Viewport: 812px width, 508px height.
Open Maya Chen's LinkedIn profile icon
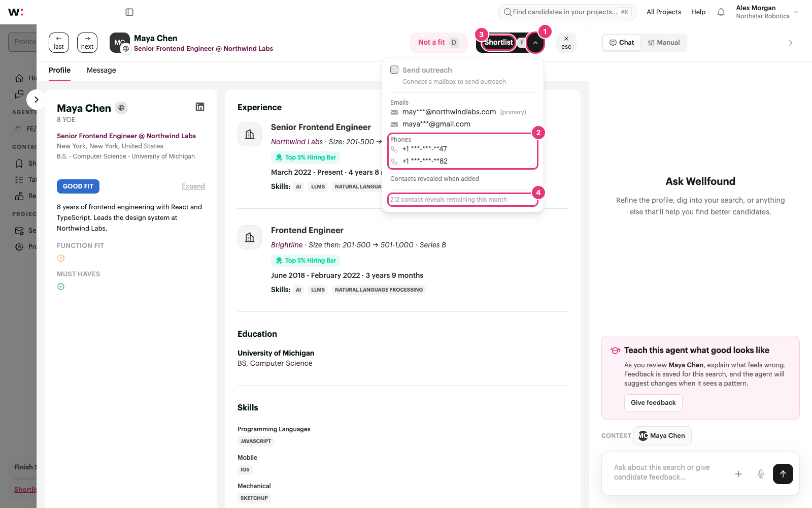coord(200,107)
